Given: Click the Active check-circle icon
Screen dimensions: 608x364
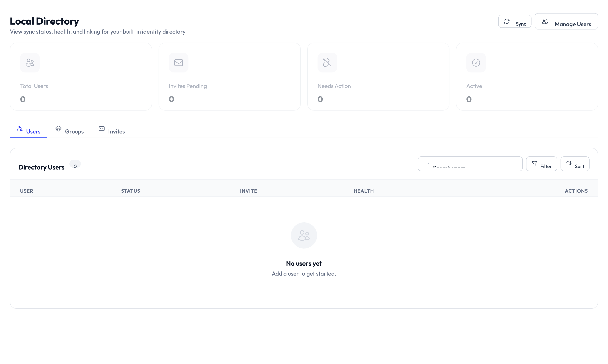Looking at the screenshot, I should 476,62.
